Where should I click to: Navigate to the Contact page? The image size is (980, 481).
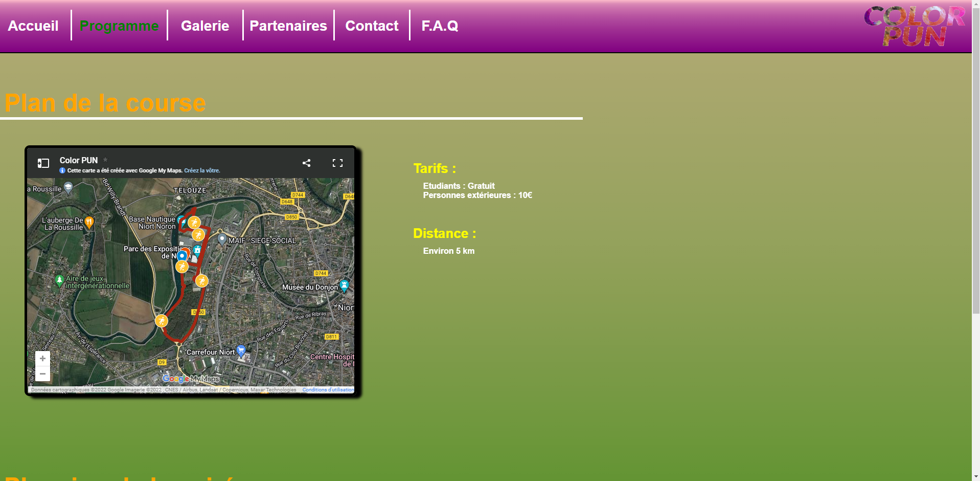pyautogui.click(x=372, y=26)
